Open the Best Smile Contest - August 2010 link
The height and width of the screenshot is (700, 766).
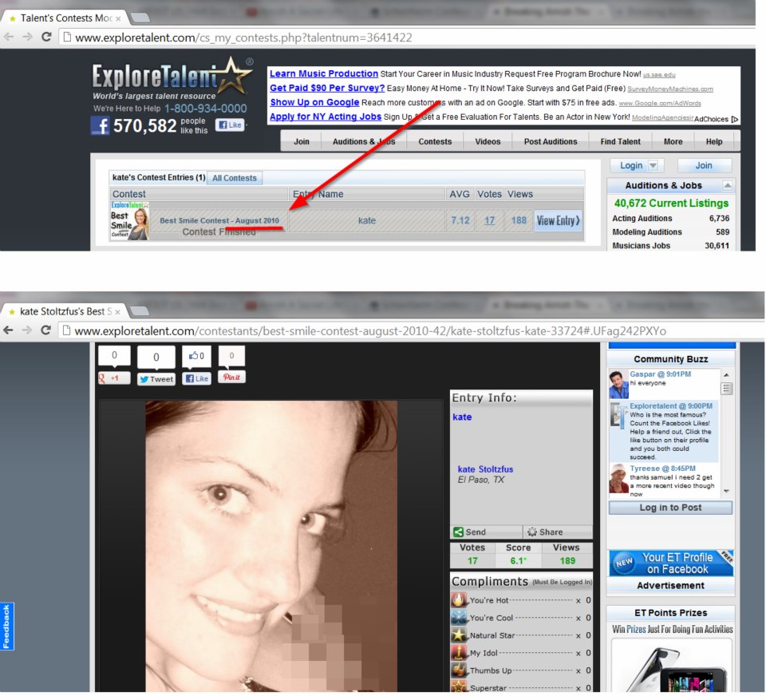tap(219, 220)
